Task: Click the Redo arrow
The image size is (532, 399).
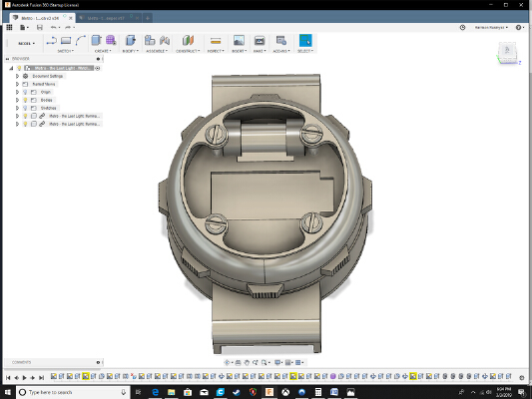Action: click(68, 28)
